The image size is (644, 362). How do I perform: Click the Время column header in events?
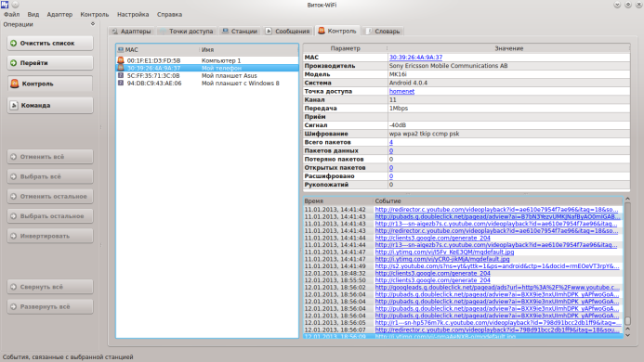click(338, 201)
